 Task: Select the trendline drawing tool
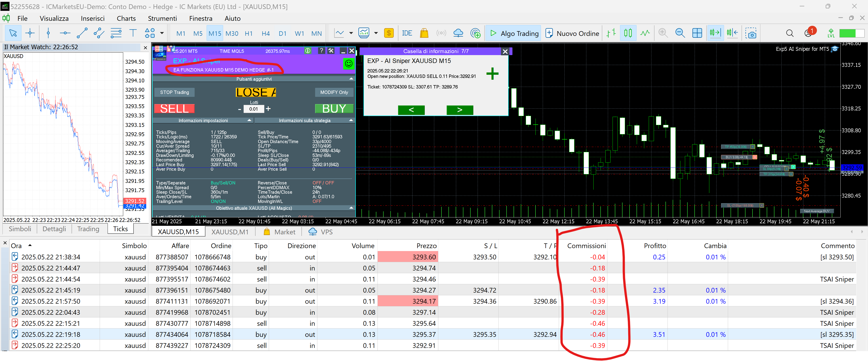point(82,33)
